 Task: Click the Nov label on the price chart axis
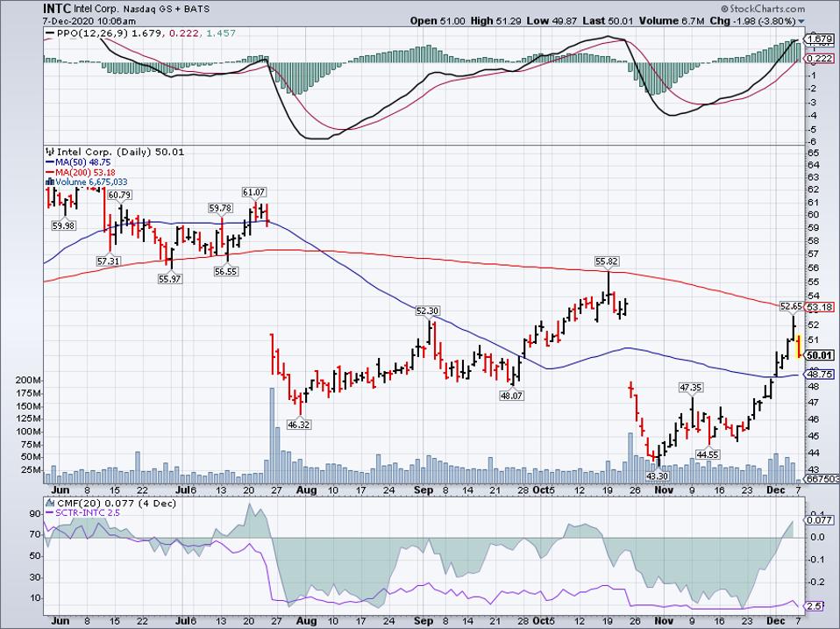(x=665, y=490)
